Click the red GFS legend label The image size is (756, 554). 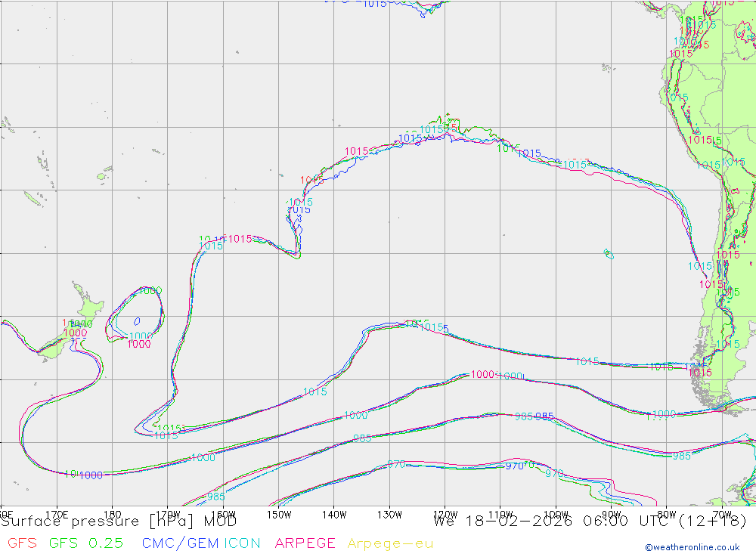(x=22, y=543)
